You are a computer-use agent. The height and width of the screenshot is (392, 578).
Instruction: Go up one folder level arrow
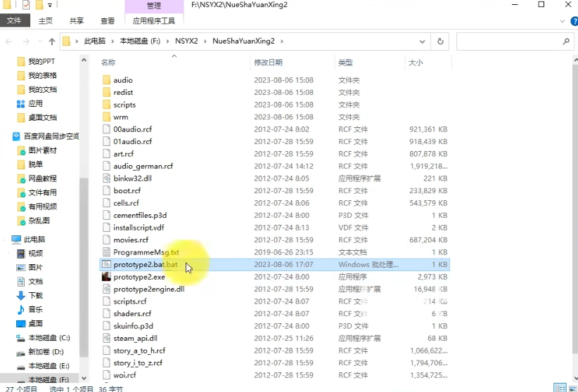(x=51, y=41)
